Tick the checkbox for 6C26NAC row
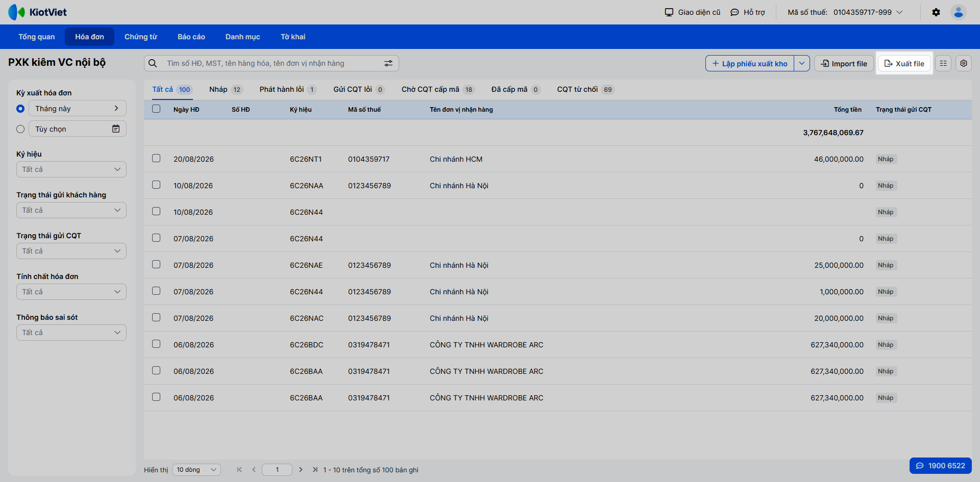The image size is (980, 482). [x=156, y=318]
